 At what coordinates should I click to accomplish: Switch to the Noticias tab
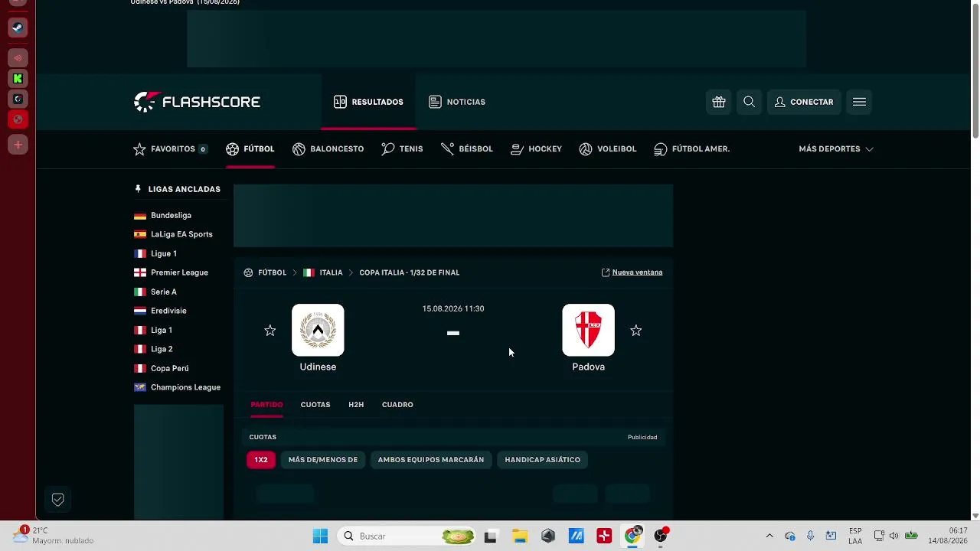point(457,102)
